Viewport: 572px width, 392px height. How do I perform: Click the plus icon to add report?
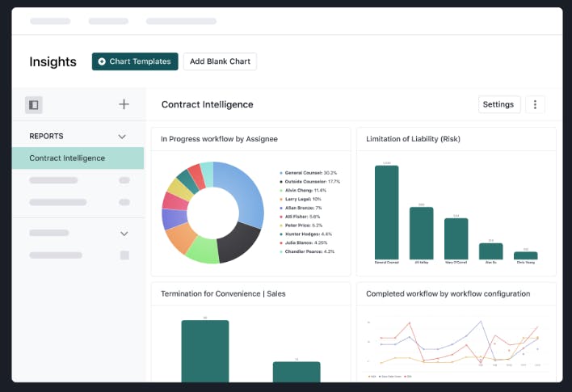click(x=124, y=104)
